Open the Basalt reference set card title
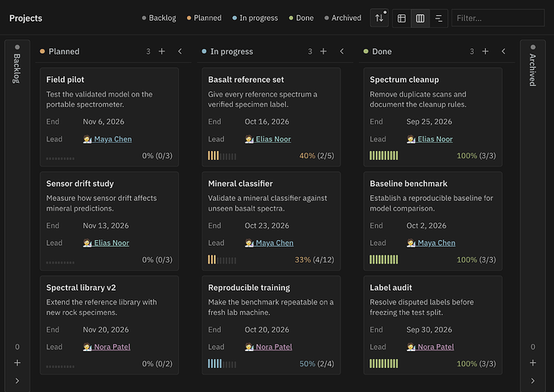This screenshot has height=392, width=554. point(246,80)
